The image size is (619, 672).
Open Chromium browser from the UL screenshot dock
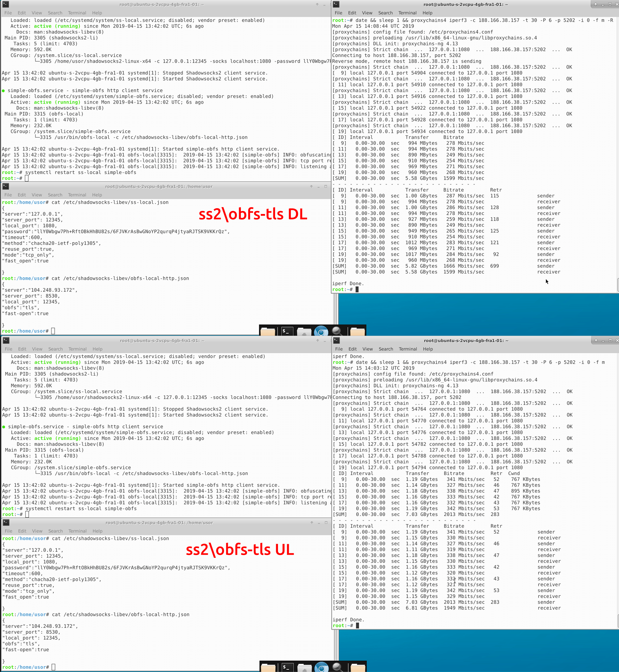(x=321, y=667)
